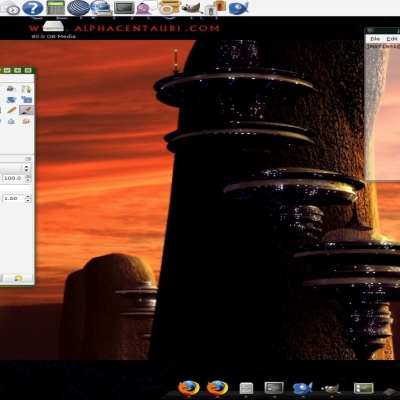The image size is (400, 400).
Task: Click the jmariani prompt text in the terminal
Action: click(383, 46)
